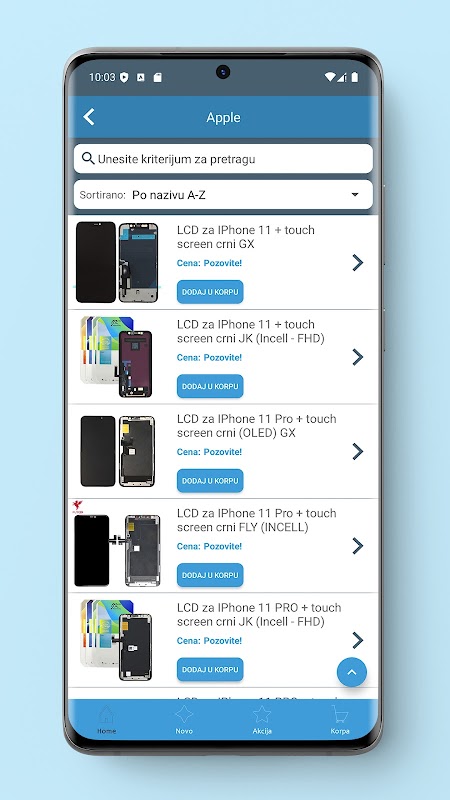The image size is (450, 800).
Task: Open chevron for iPhone 11 Pro FLY INCELL
Action: tap(358, 546)
